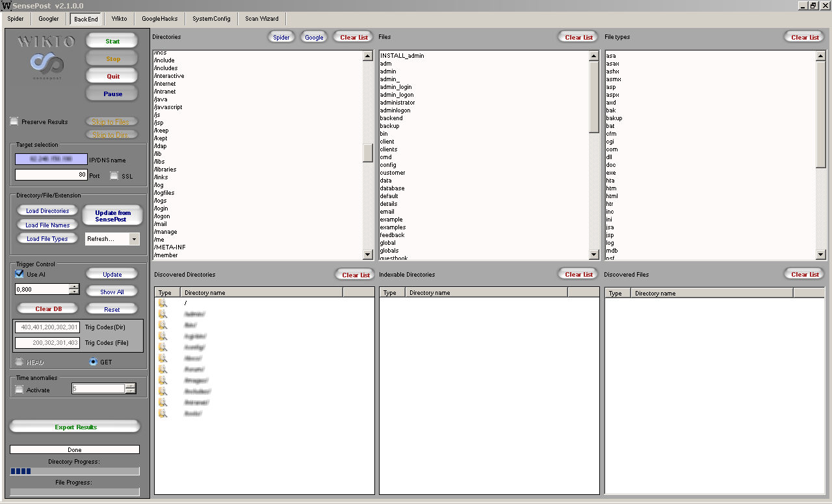The width and height of the screenshot is (832, 504).
Task: Click the Export Results button
Action: 75,427
